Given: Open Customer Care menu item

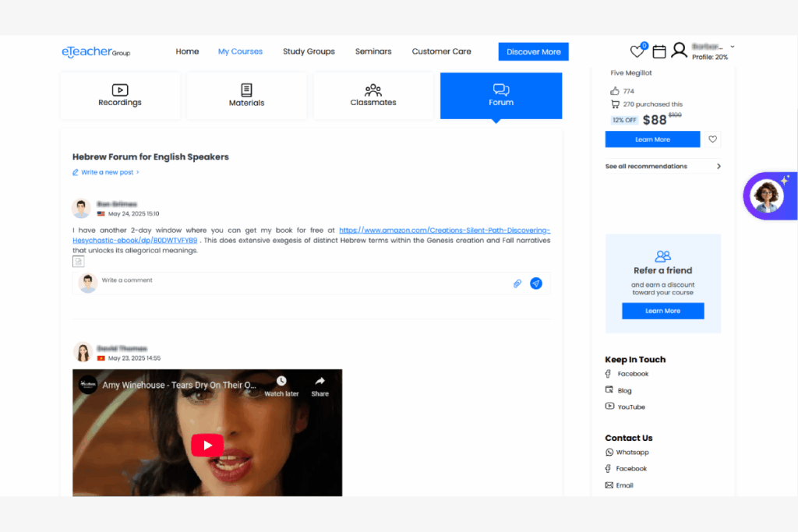Looking at the screenshot, I should click(441, 51).
